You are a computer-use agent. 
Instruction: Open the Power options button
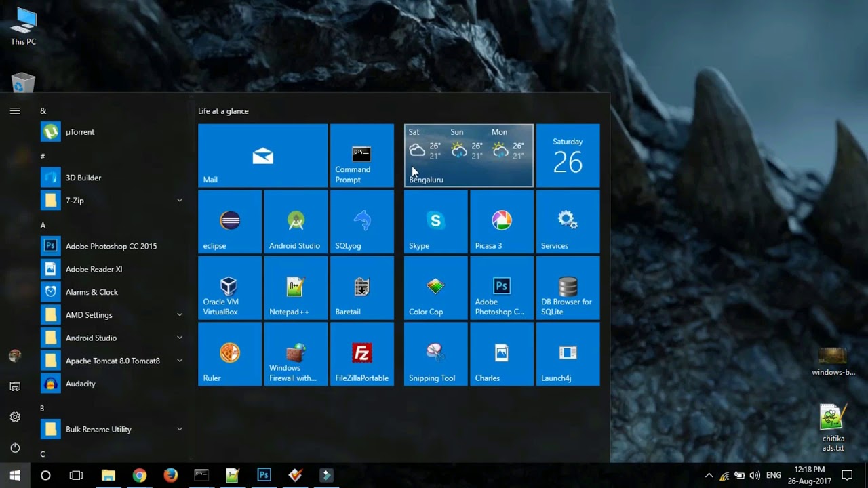click(x=15, y=447)
